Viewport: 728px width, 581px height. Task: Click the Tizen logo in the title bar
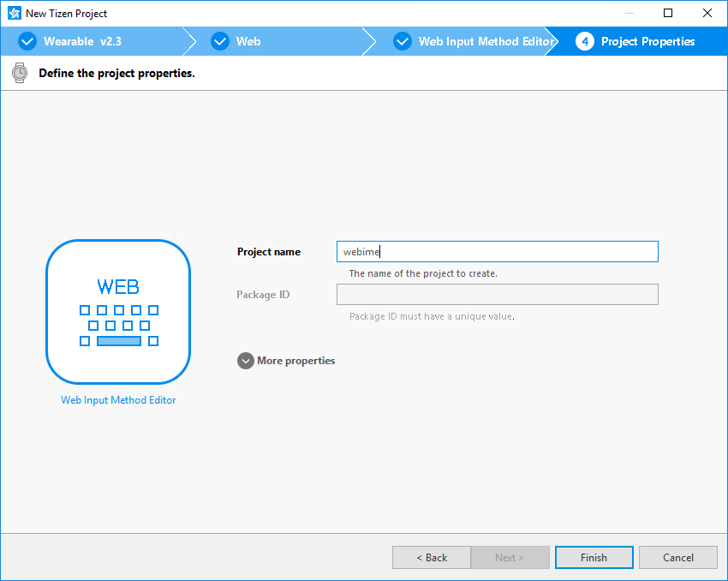click(x=12, y=13)
